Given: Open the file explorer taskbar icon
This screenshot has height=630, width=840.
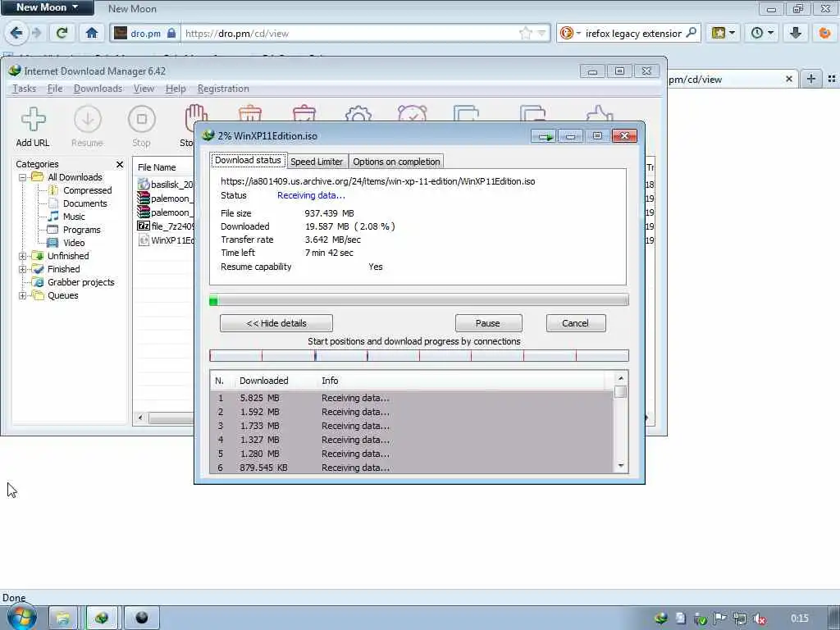Looking at the screenshot, I should tap(62, 619).
